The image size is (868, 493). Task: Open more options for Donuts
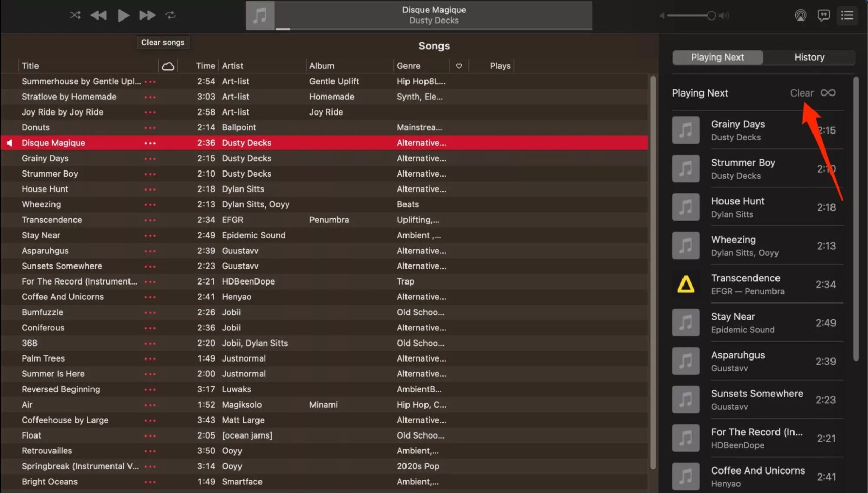150,127
